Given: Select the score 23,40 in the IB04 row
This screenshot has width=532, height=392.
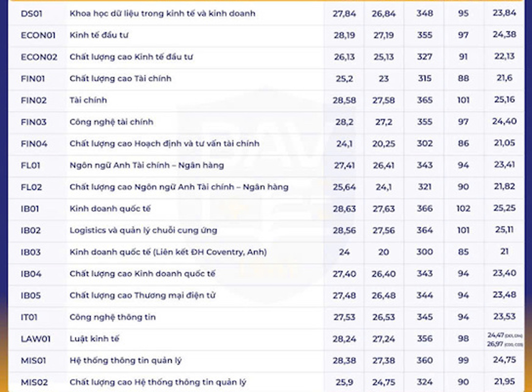Looking at the screenshot, I should tap(504, 274).
